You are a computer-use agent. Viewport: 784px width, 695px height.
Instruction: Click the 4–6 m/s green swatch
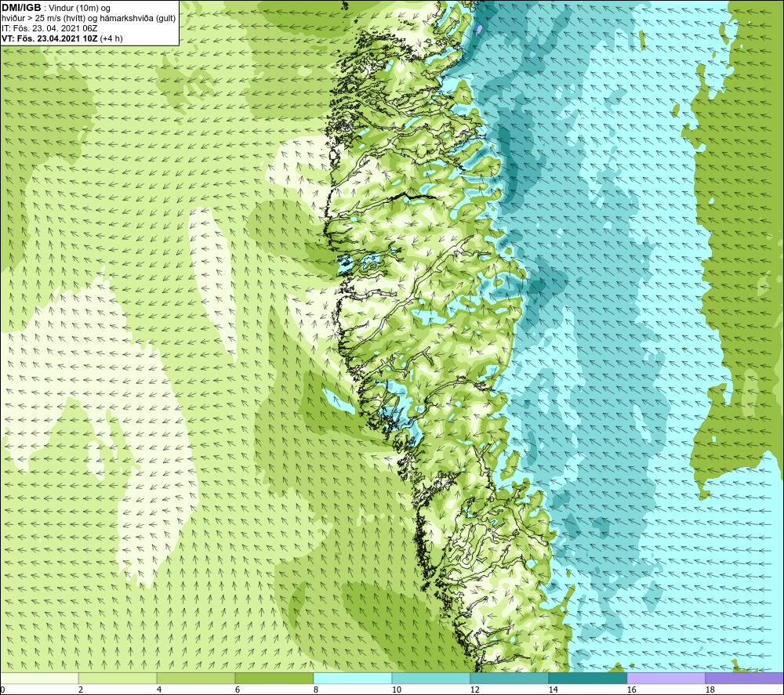click(196, 678)
